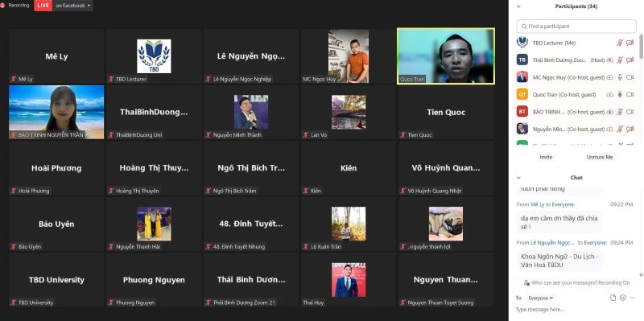
Task: Click the Find a participant search field
Action: pyautogui.click(x=576, y=27)
